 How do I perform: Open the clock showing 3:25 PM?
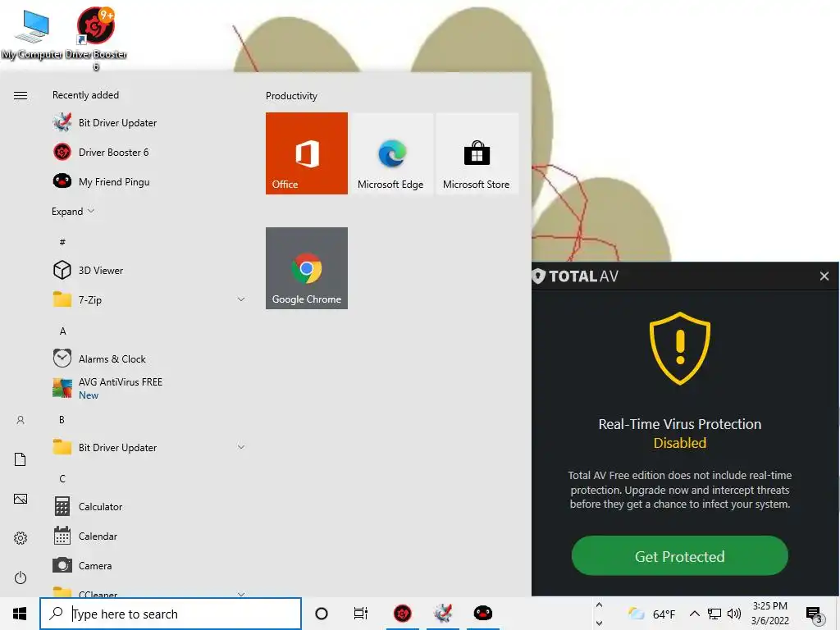[769, 614]
